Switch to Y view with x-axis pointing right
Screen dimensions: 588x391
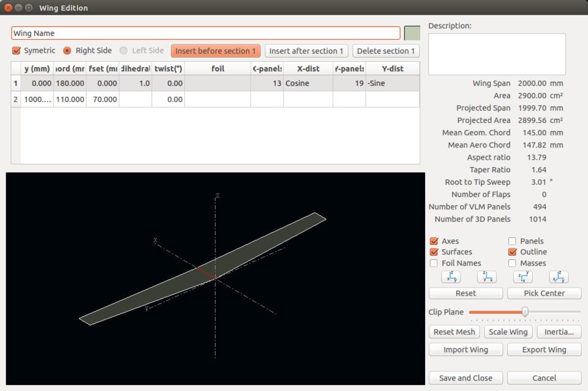pyautogui.click(x=487, y=277)
